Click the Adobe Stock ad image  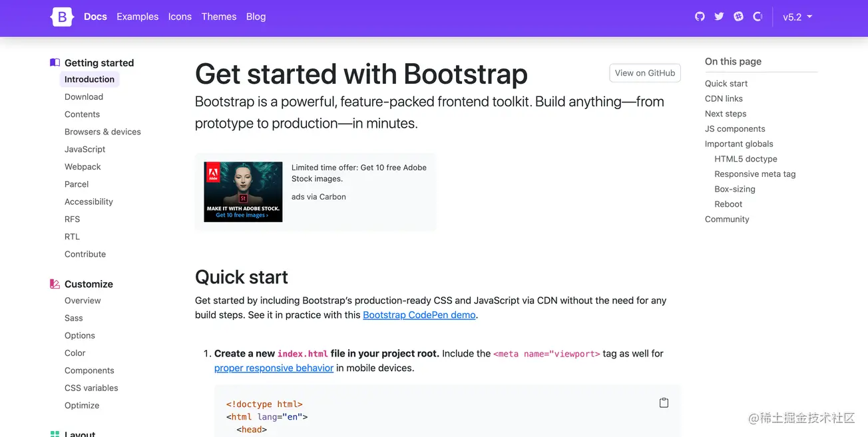(x=243, y=192)
